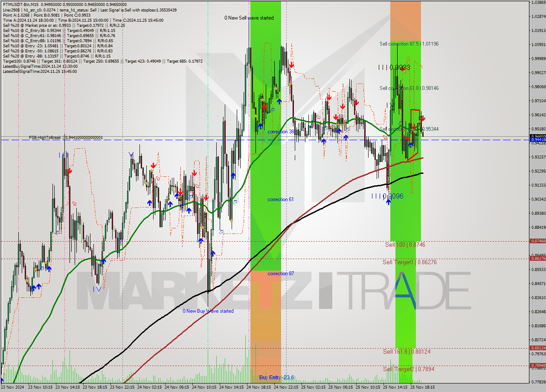Click the '24 Nov 22:15' time axis label
The width and height of the screenshot is (546, 392).
pos(286,388)
